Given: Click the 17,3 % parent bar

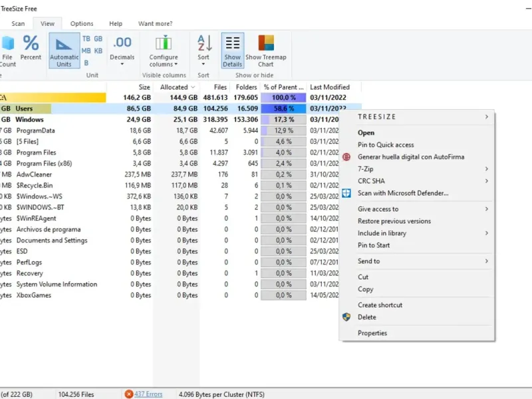Looking at the screenshot, I should (x=284, y=120).
